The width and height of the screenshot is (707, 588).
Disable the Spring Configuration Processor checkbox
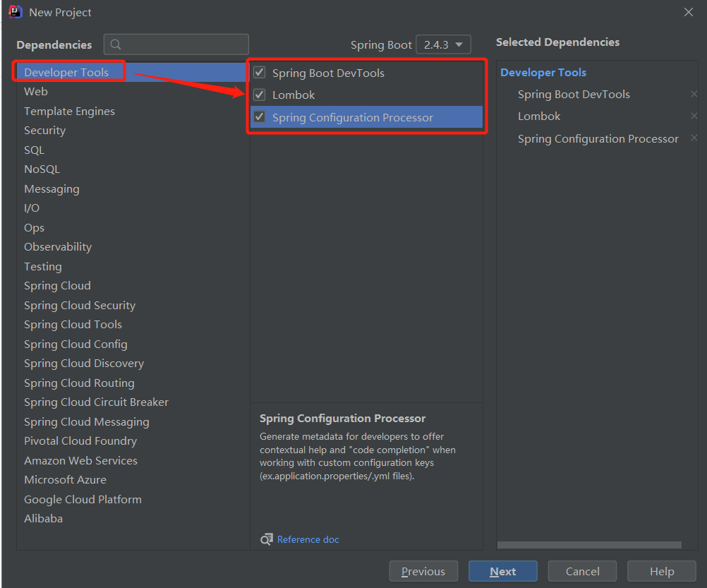tap(259, 116)
